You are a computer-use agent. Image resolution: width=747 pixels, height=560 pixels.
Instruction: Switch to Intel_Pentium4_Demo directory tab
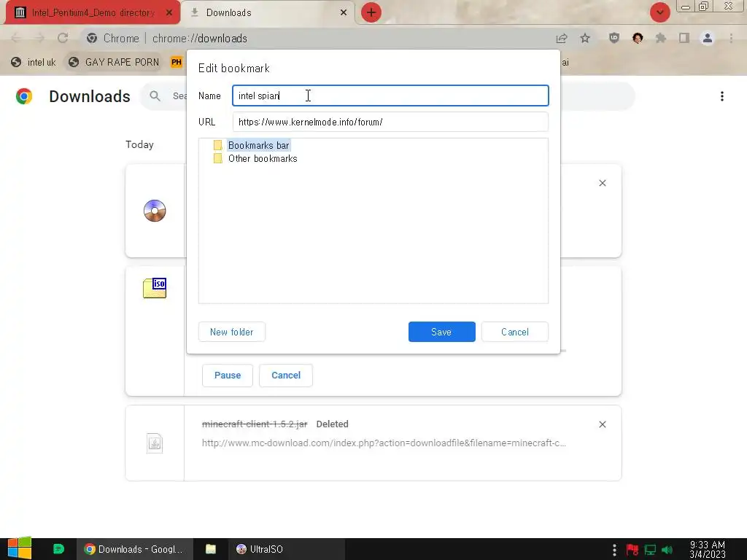tap(93, 12)
